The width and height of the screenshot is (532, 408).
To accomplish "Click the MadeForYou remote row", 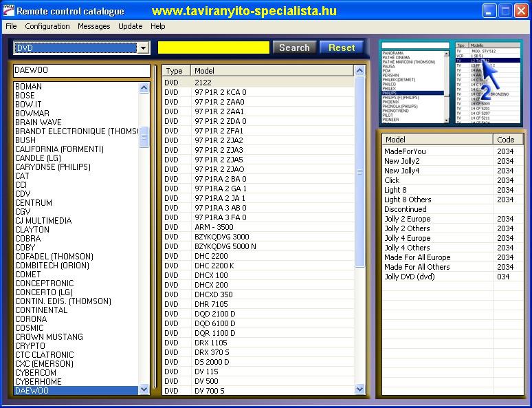I will (x=453, y=151).
